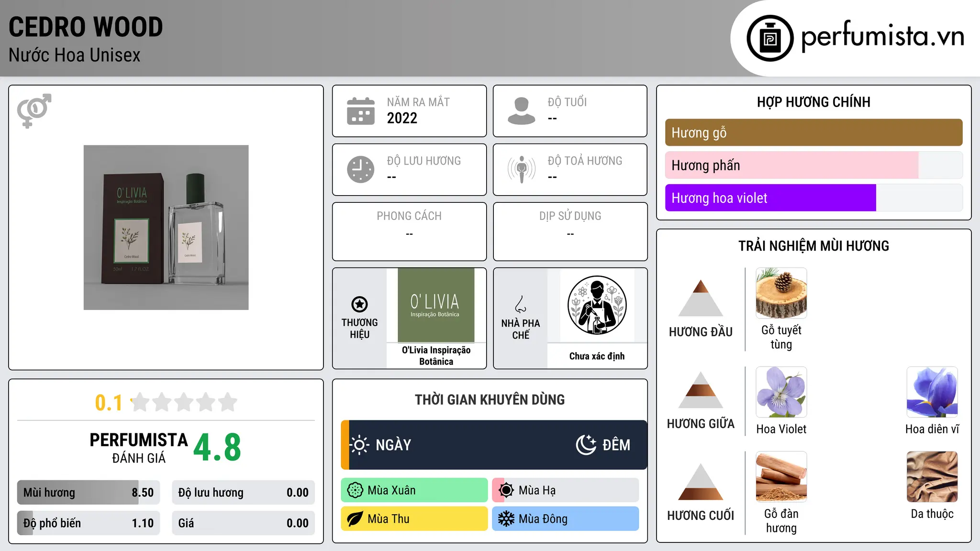Screen dimensions: 980x551
Task: Click the Phong cách card
Action: [x=410, y=231]
